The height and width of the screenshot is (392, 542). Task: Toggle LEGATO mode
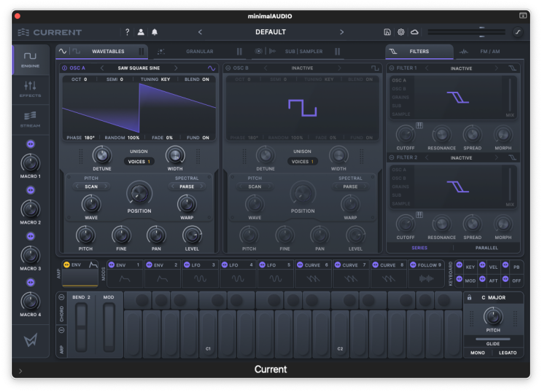pos(508,353)
